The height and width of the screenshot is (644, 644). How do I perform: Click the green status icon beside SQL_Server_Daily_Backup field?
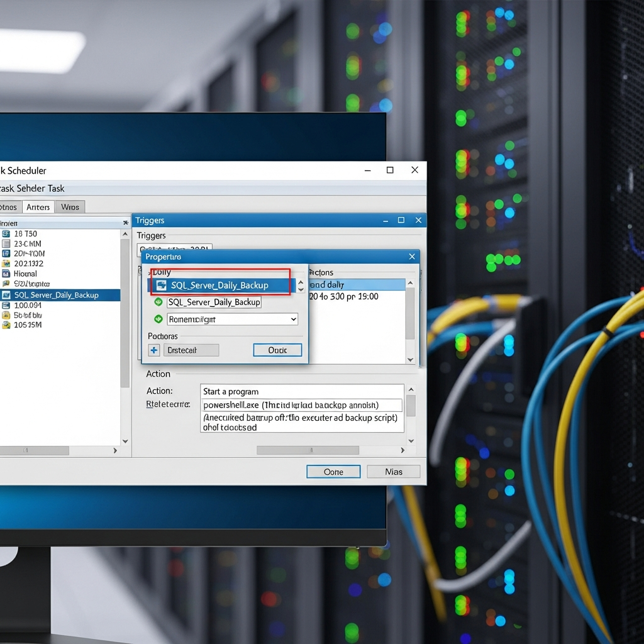tap(158, 302)
